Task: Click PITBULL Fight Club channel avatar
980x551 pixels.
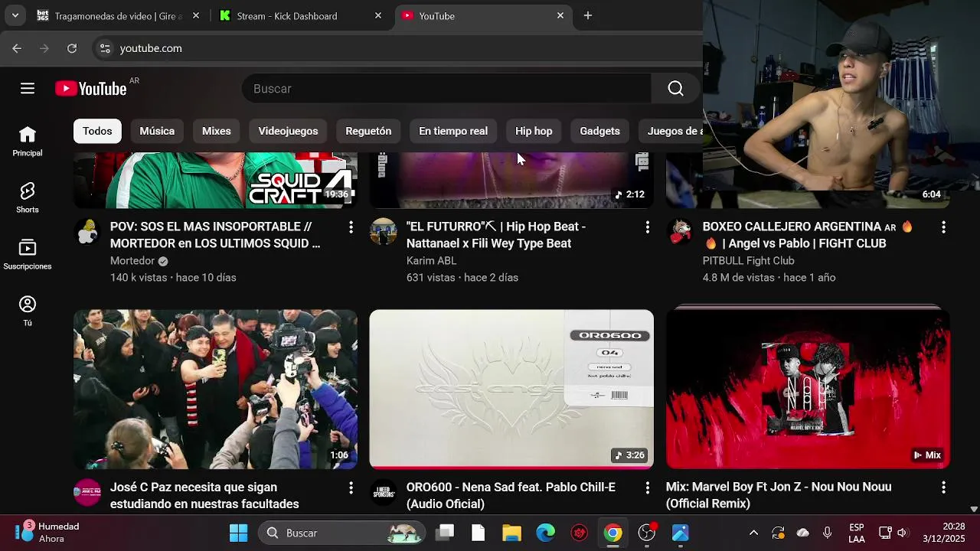Action: pyautogui.click(x=680, y=232)
